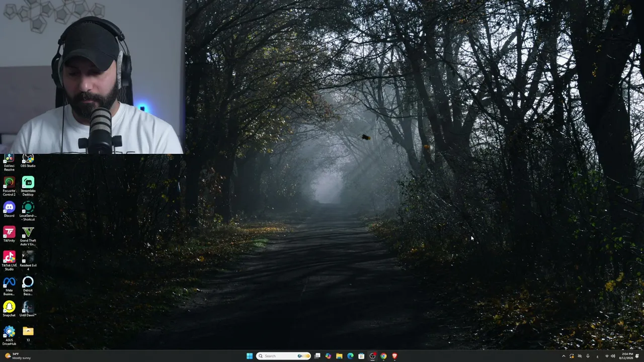Open network settings from the tray
The width and height of the screenshot is (644, 362).
point(607,356)
